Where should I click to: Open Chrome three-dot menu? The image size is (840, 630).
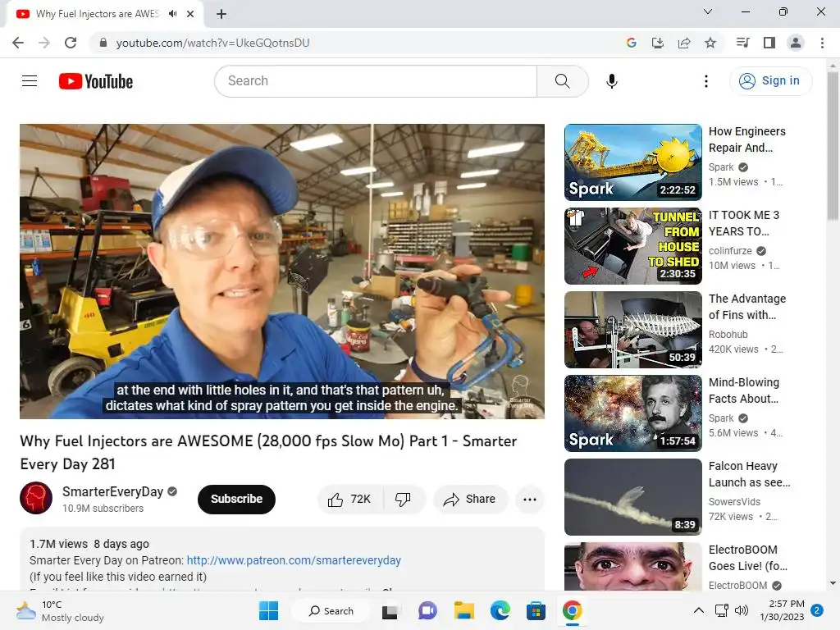click(822, 43)
